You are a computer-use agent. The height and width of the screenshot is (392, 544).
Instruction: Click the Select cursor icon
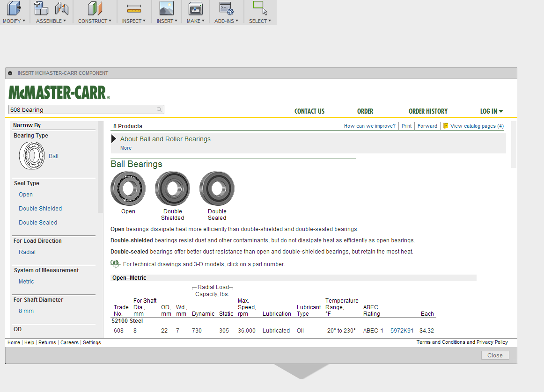pos(260,8)
